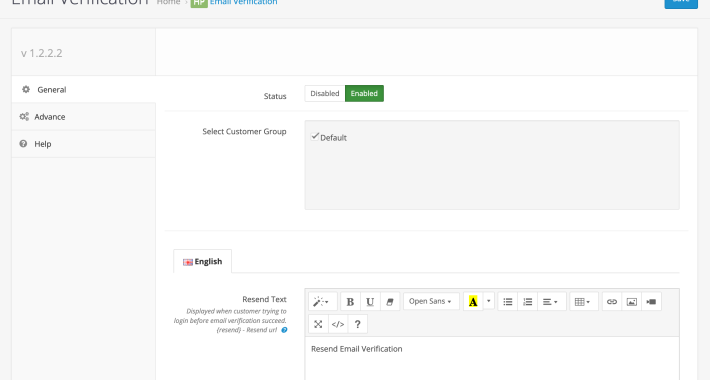Image resolution: width=710 pixels, height=380 pixels.
Task: Select the English language tab
Action: pyautogui.click(x=202, y=261)
